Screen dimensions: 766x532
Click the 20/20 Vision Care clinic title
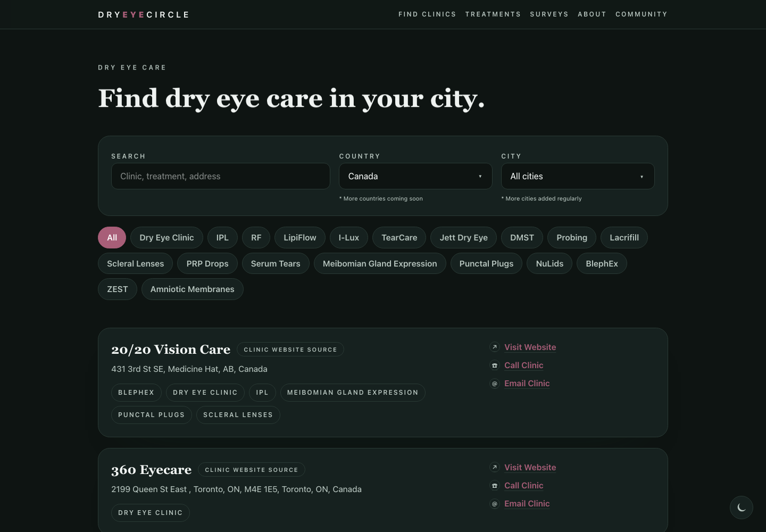click(171, 350)
